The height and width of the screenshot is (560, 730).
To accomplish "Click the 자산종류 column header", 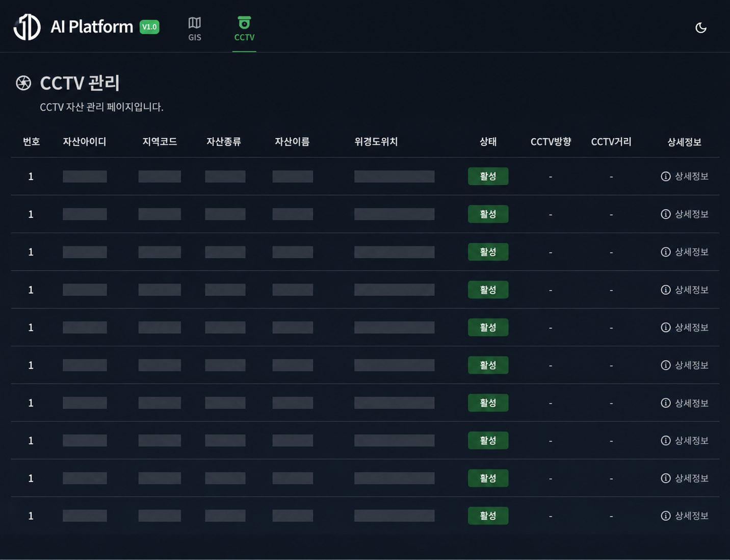I will coord(224,142).
